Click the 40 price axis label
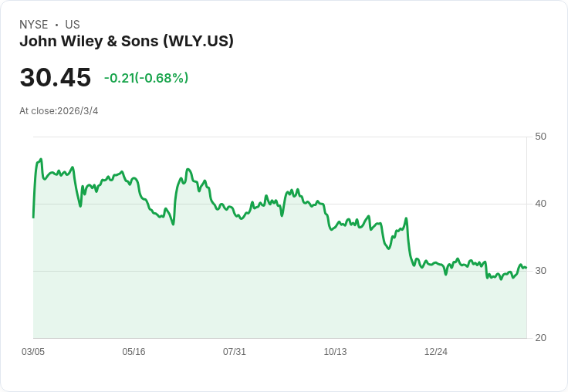Image resolution: width=568 pixels, height=392 pixels. coord(540,204)
